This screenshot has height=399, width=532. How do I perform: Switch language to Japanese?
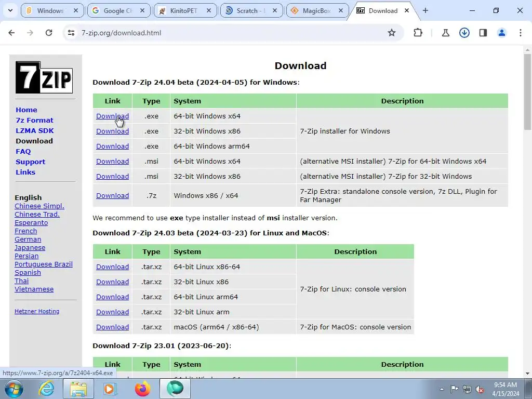[x=30, y=248]
